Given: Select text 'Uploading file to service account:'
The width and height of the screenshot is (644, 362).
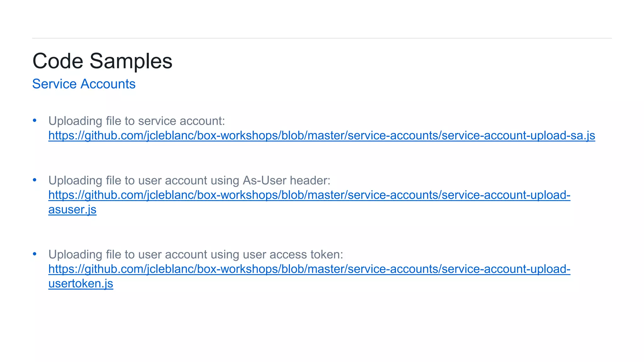Looking at the screenshot, I should [136, 121].
